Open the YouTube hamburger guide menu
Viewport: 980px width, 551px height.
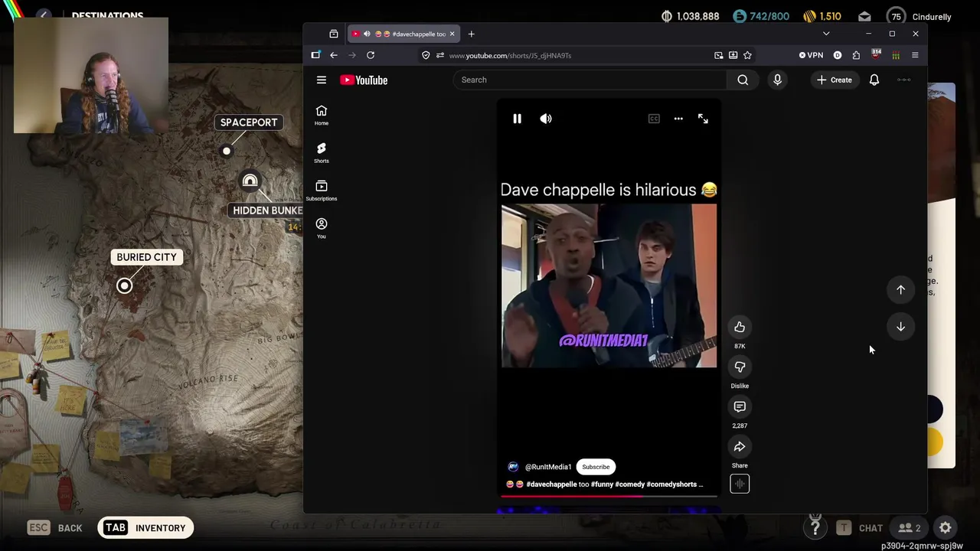coord(322,80)
